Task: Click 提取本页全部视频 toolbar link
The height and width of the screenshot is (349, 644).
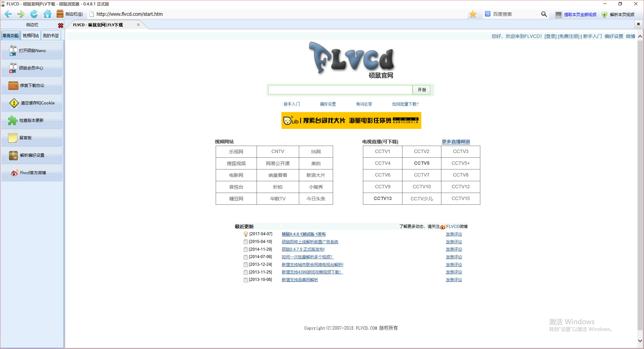Action: point(580,14)
